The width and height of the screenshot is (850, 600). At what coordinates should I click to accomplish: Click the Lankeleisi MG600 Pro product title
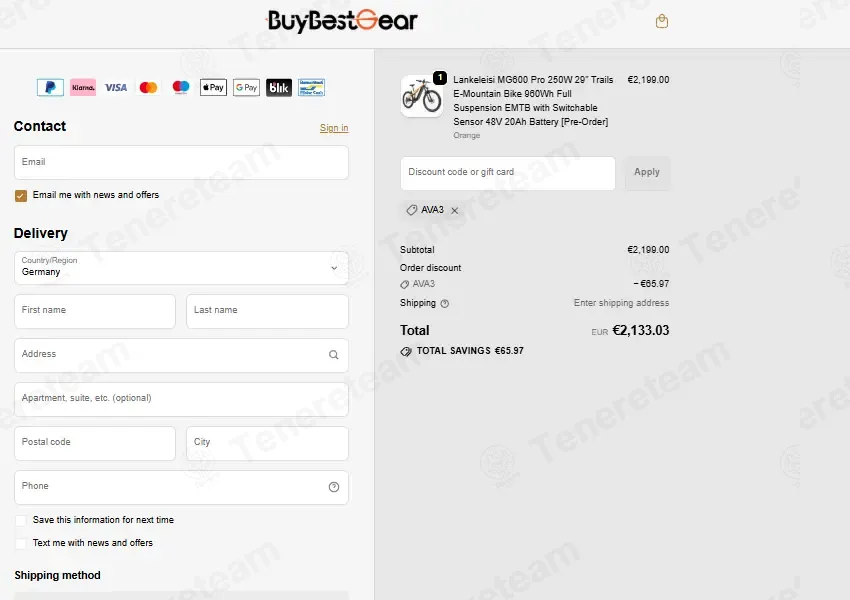[533, 100]
